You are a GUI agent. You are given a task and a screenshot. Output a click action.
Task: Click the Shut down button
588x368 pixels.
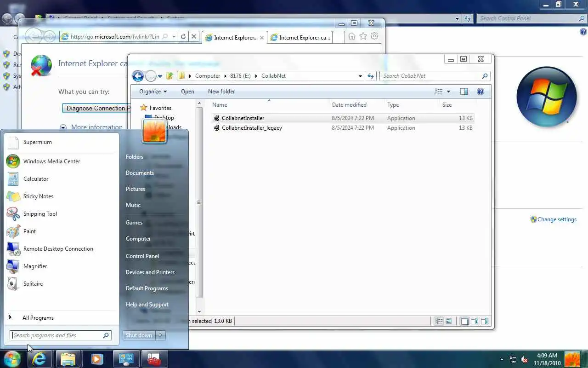click(x=139, y=335)
